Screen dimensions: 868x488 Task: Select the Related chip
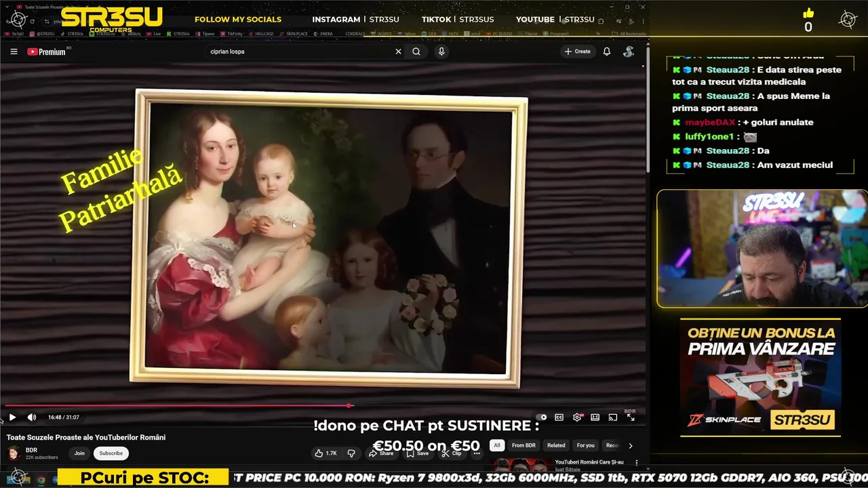[556, 445]
